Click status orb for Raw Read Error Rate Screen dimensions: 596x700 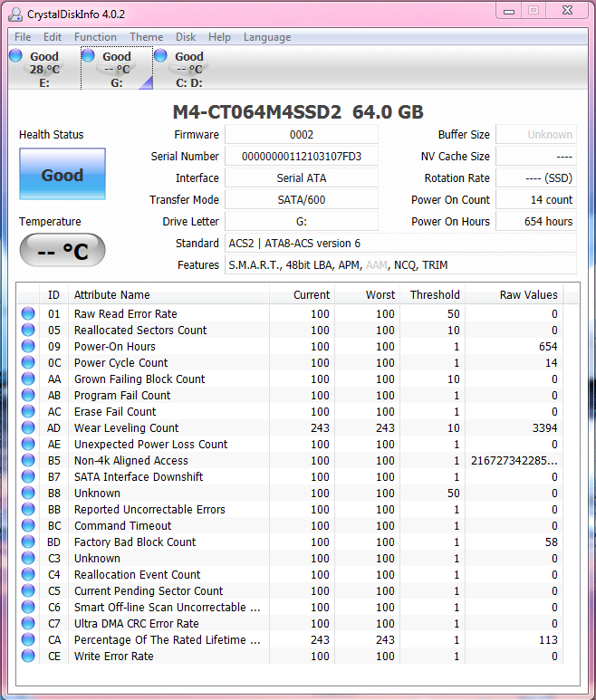pyautogui.click(x=28, y=313)
